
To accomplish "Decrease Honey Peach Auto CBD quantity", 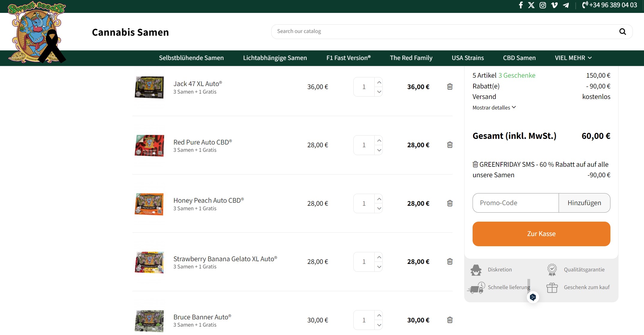I will 379,208.
